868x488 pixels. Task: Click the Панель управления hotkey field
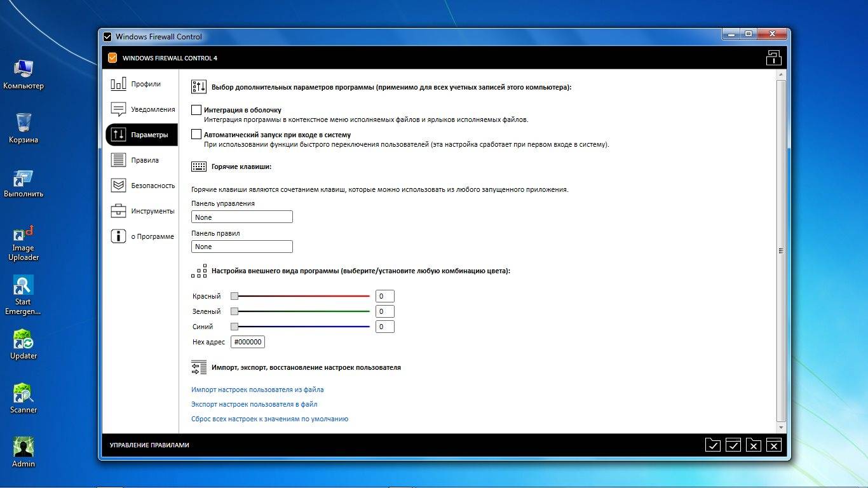tap(242, 217)
